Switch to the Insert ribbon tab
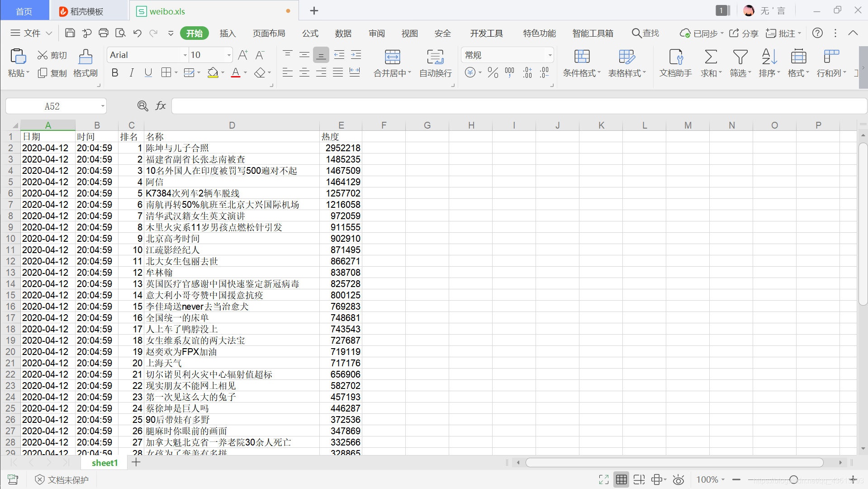 click(228, 33)
